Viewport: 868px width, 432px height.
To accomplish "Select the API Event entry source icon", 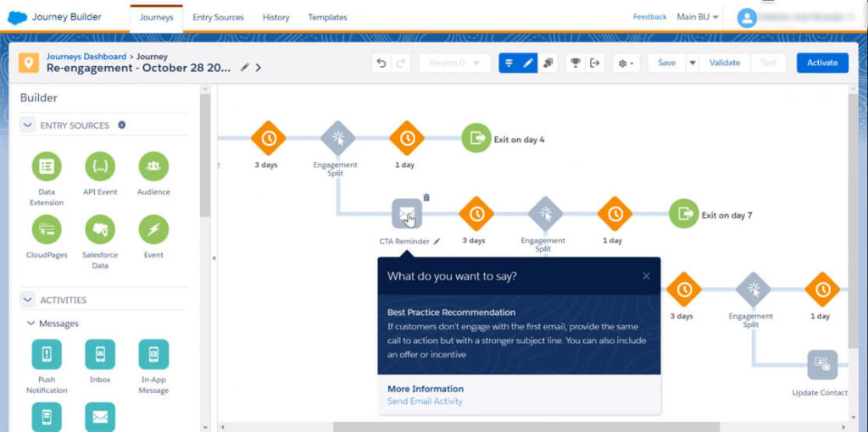I will click(x=100, y=167).
